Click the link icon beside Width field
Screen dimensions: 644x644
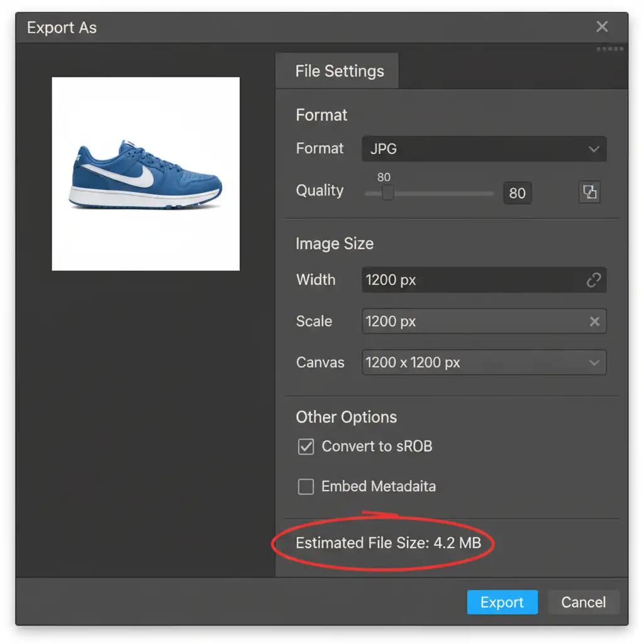[594, 280]
